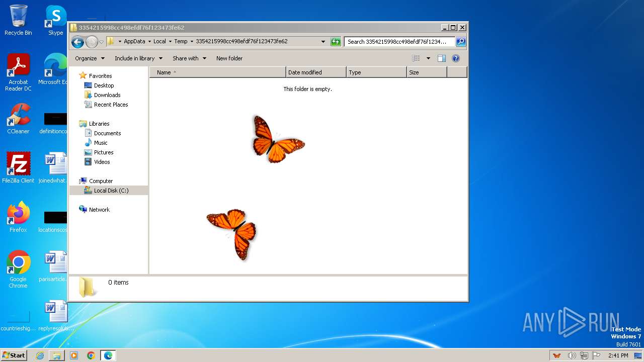Select FileZilla Client desktop icon
The width and height of the screenshot is (644, 362).
[18, 168]
